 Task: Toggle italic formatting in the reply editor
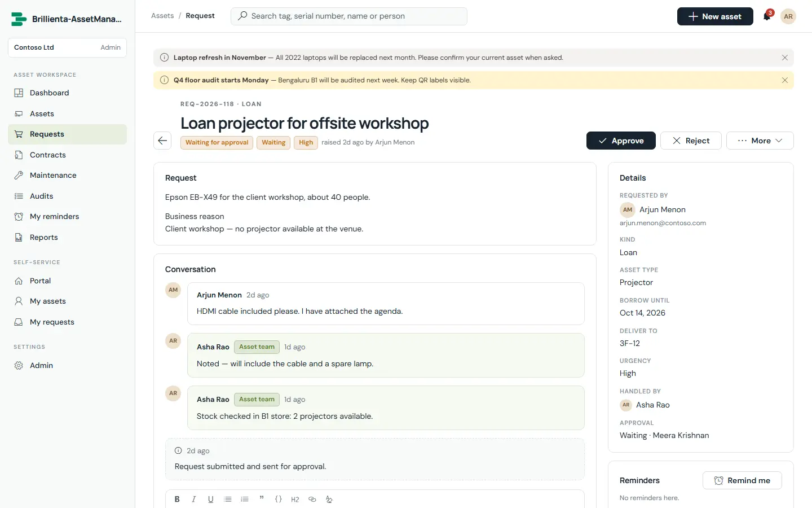click(x=194, y=499)
